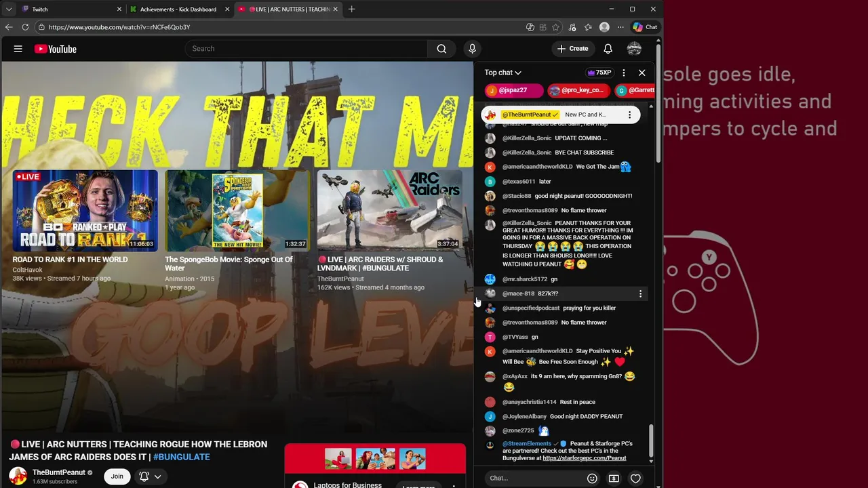
Task: Open the browser favorites list icon
Action: coord(588,27)
